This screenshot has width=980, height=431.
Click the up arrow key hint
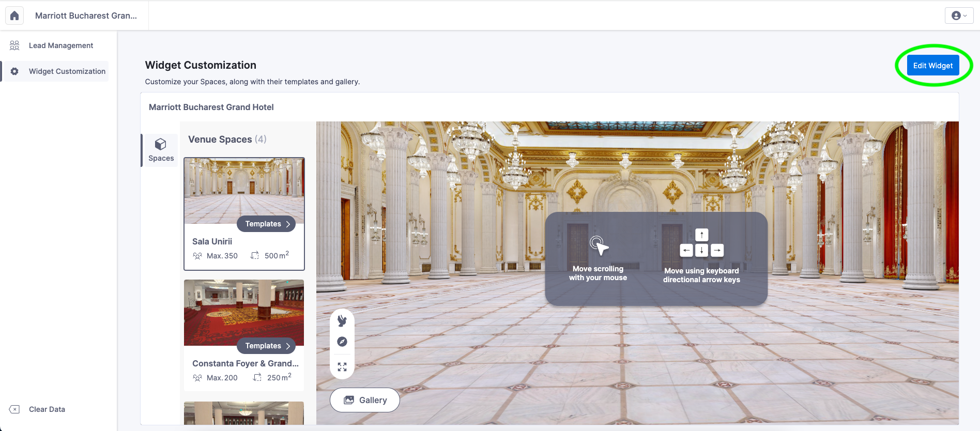(x=701, y=235)
